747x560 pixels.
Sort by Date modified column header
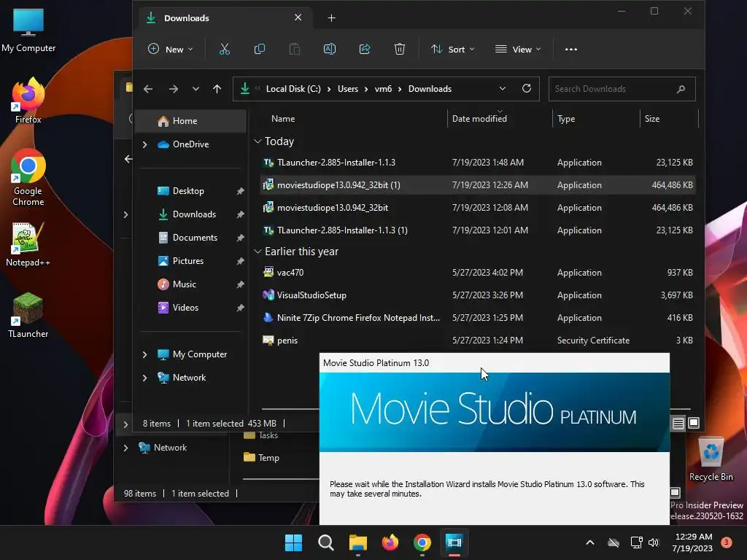479,119
